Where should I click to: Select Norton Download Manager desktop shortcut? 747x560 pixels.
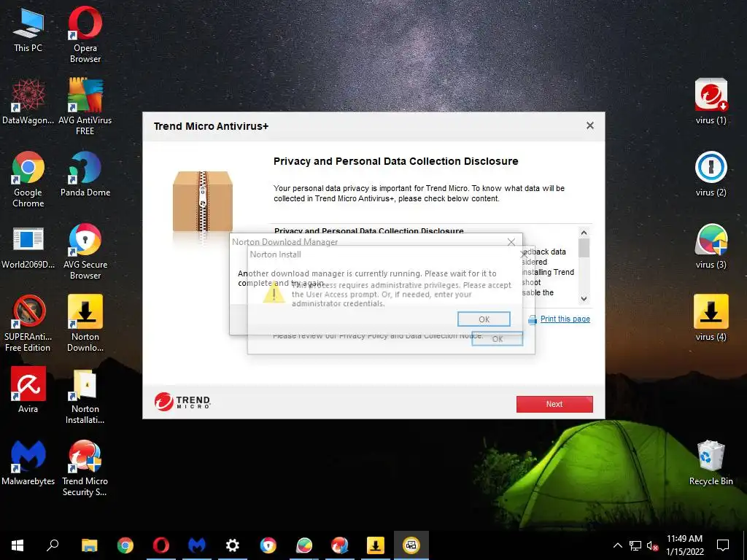point(85,323)
